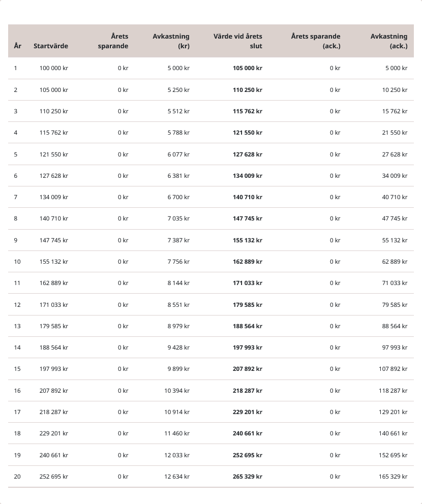Screen dimensions: 422x504
Task: Click accumulated return 129 201 kr
Action: click(x=393, y=412)
